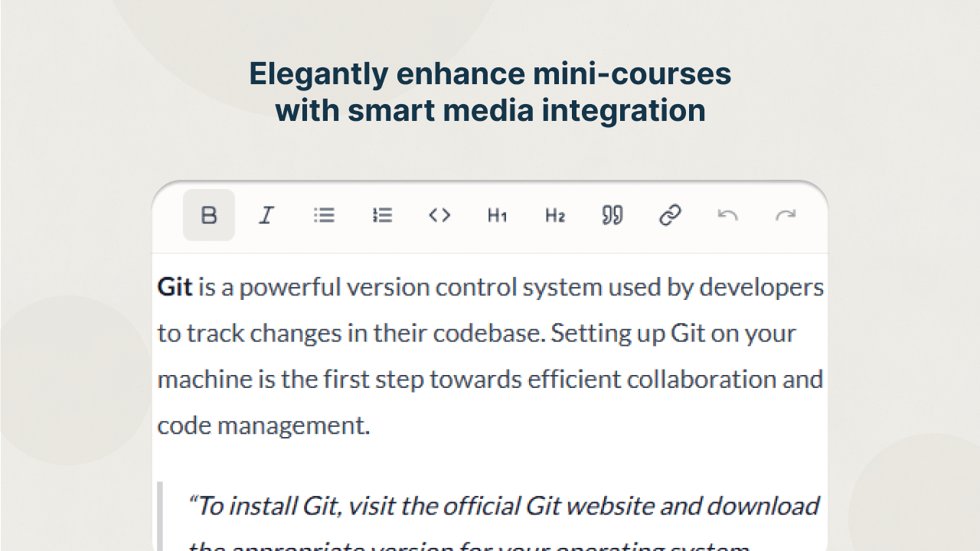Image resolution: width=980 pixels, height=551 pixels.
Task: Insert a bulleted list
Action: (324, 215)
